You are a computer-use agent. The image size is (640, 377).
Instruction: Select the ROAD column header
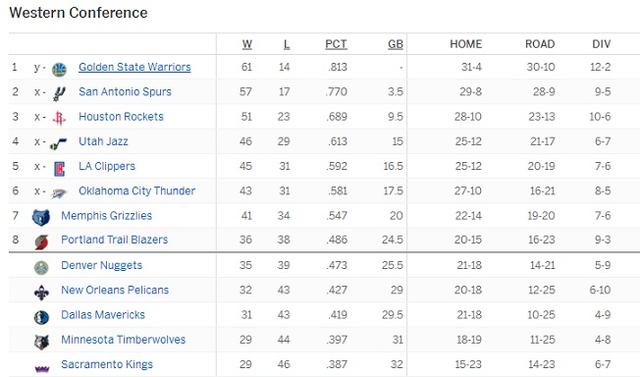(540, 44)
